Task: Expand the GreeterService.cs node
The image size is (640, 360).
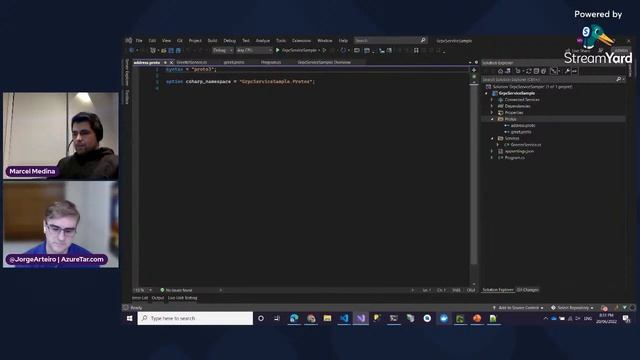Action: [x=498, y=145]
